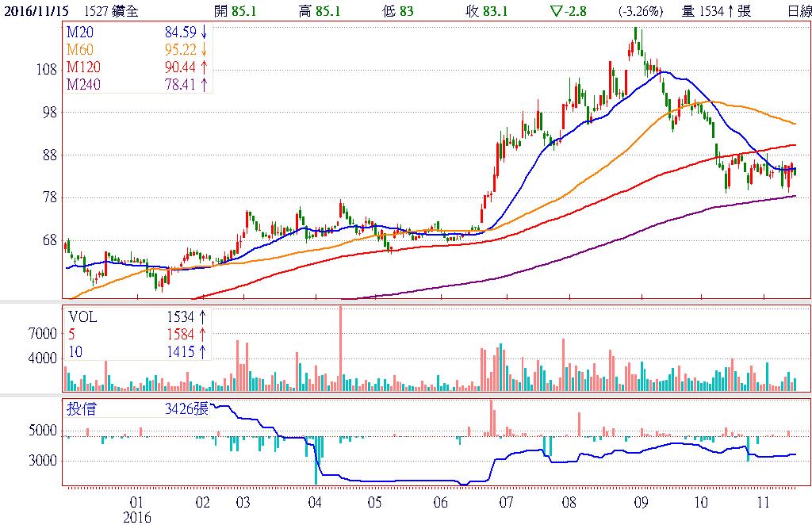Screen dimensions: 812x525
Task: Click the M240 purple up arrow
Action: click(x=205, y=82)
